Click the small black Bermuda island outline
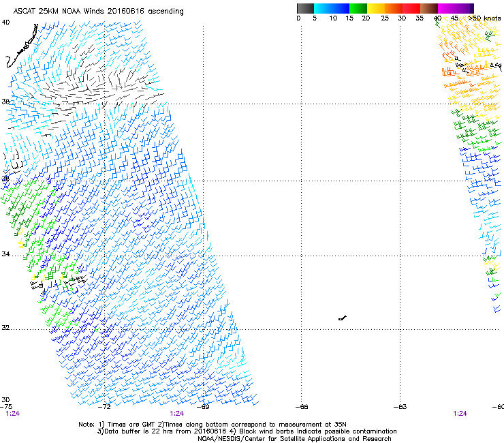This screenshot has height=443, width=504. [x=343, y=318]
